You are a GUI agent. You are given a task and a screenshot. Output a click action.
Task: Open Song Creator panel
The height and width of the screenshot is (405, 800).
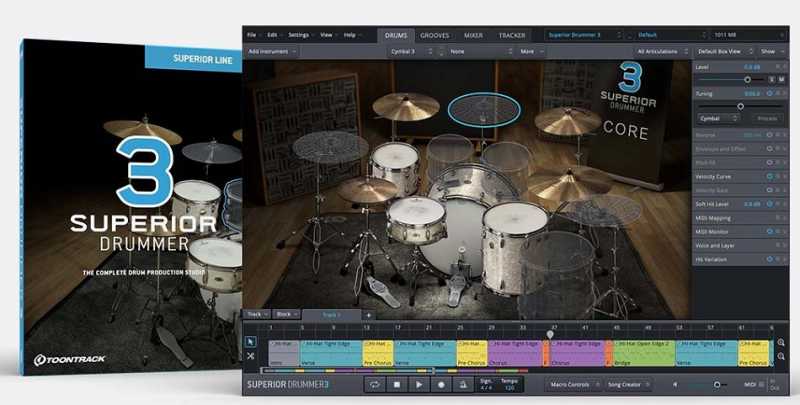click(x=628, y=385)
